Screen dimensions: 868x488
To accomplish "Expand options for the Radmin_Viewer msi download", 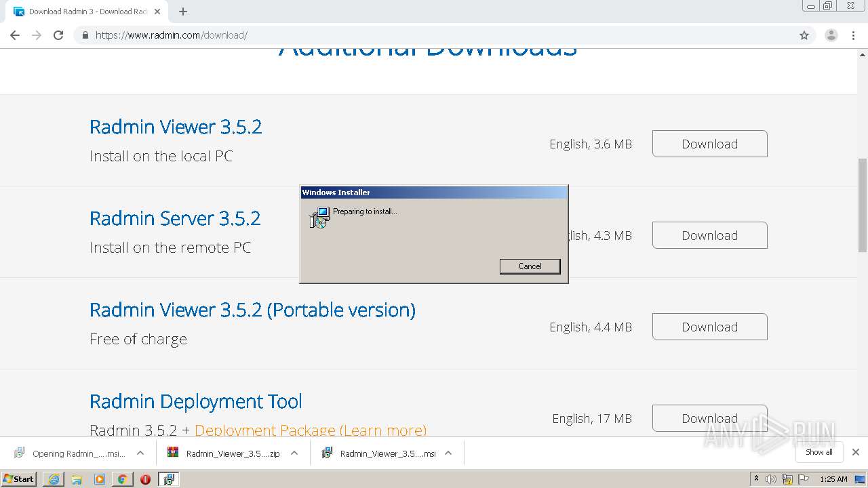I will click(x=448, y=453).
